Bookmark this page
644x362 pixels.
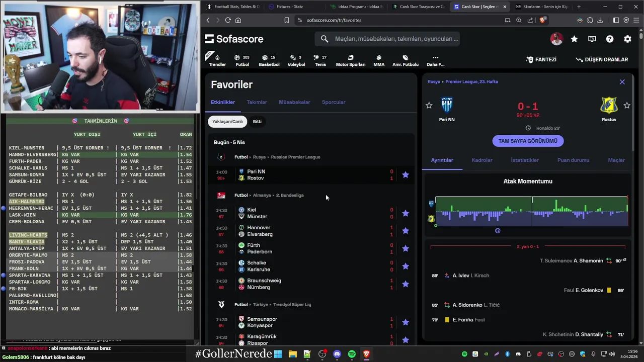[286, 20]
